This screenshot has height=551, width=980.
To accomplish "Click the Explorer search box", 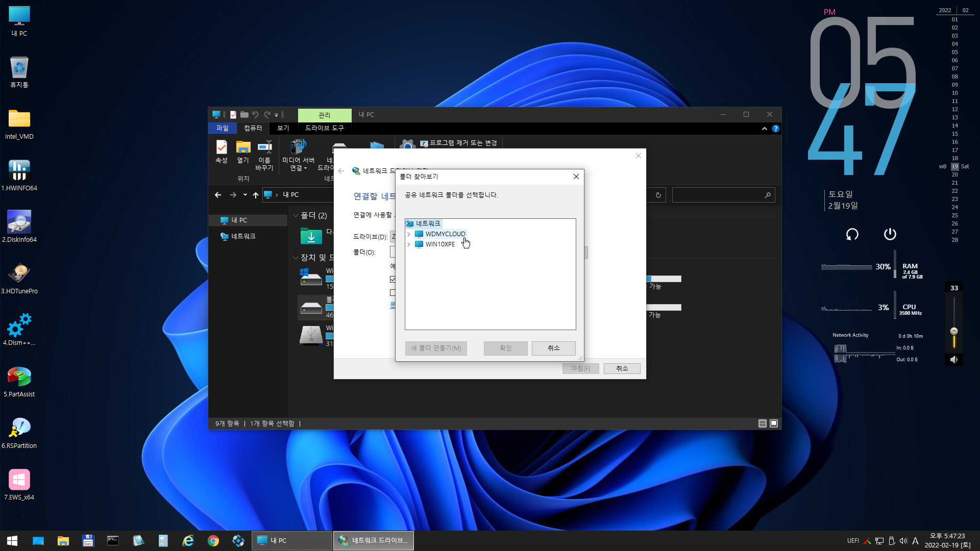I will pos(723,195).
